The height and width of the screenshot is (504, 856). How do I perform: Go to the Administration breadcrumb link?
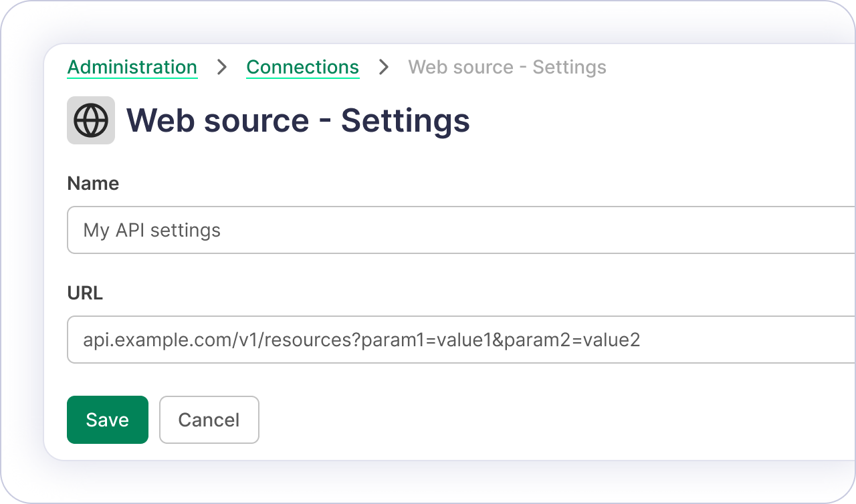tap(132, 67)
